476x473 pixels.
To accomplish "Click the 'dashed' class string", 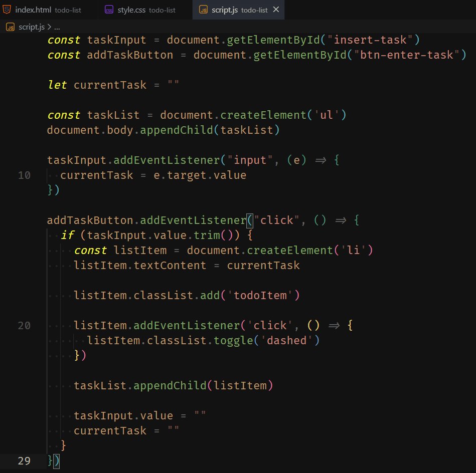I will coord(286,341).
